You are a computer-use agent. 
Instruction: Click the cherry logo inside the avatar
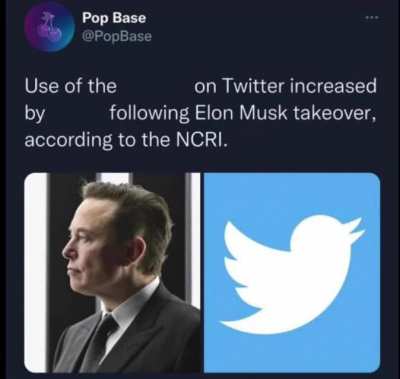point(50,27)
